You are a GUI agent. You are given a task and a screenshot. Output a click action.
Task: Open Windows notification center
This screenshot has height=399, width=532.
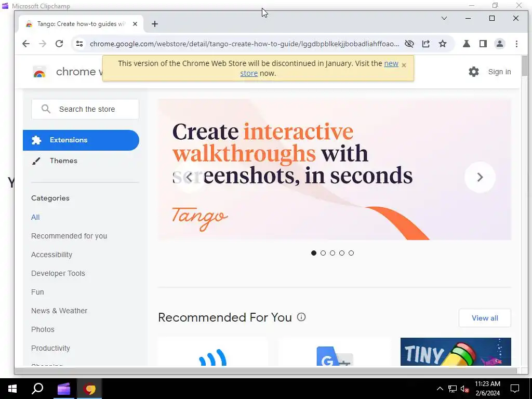coord(515,389)
